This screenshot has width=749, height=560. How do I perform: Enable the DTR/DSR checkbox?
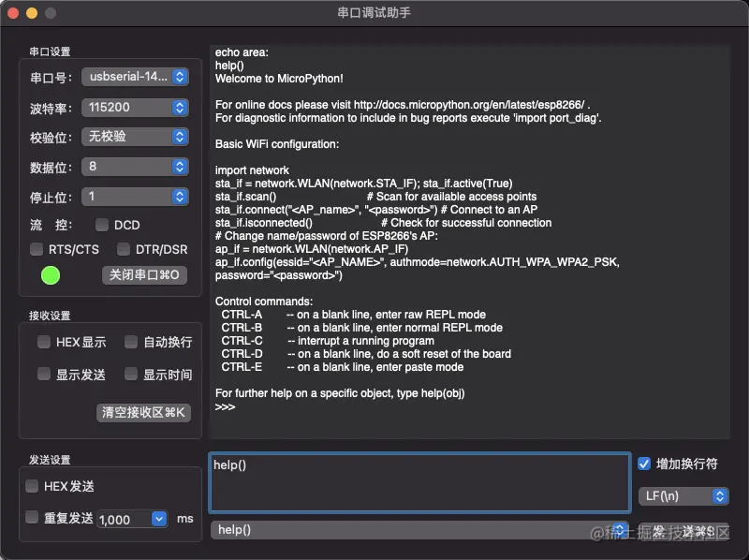click(x=124, y=249)
